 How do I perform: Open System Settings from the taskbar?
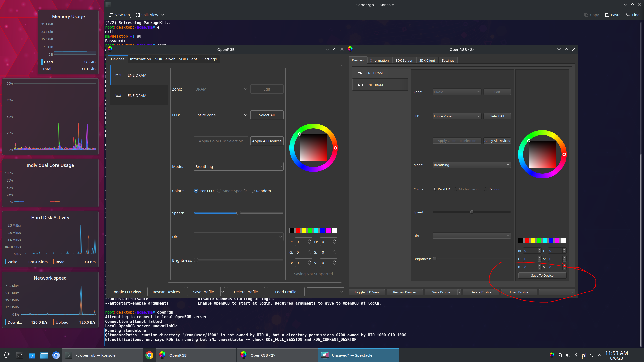[x=20, y=355]
